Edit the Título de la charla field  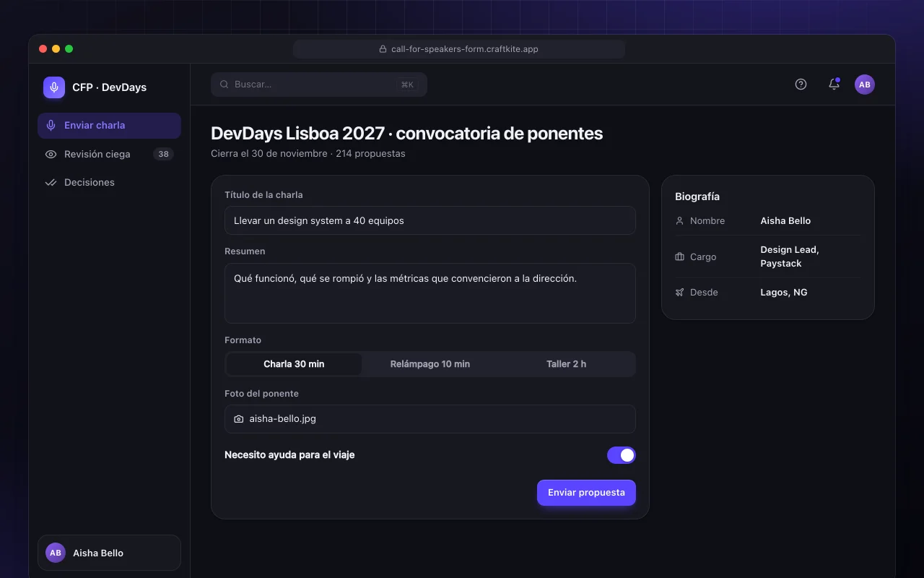[x=430, y=220]
